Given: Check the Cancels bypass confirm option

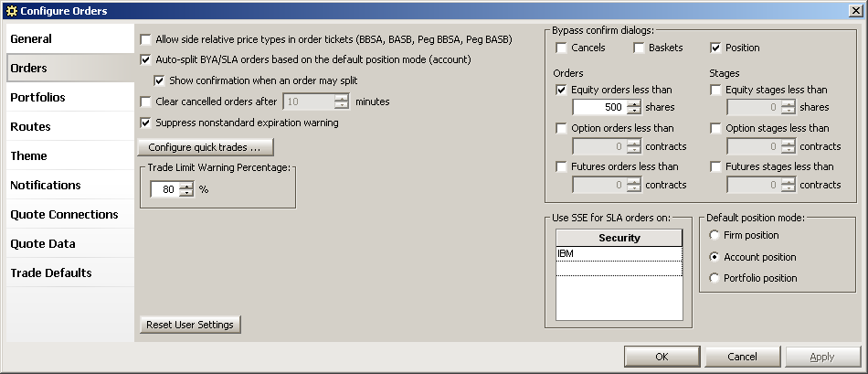Looking at the screenshot, I should pyautogui.click(x=561, y=48).
